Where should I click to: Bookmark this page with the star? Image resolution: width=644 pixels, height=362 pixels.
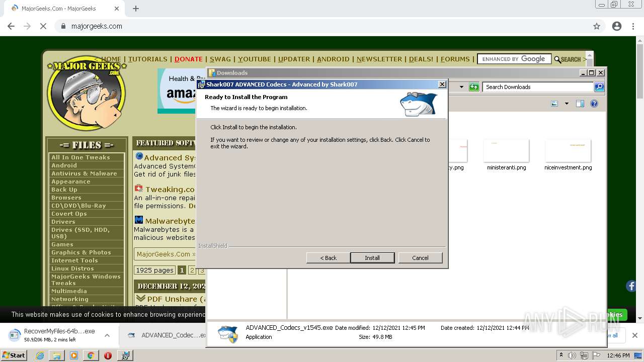tap(597, 26)
